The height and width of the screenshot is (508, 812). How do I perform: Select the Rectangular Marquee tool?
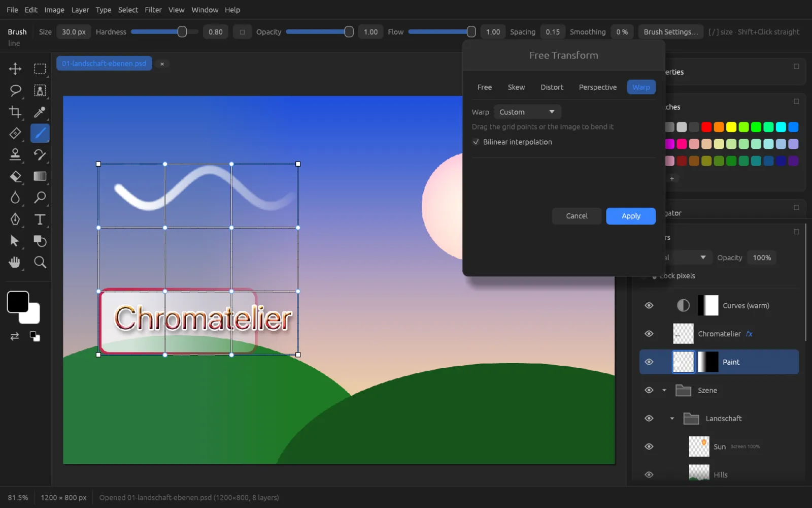[x=40, y=69]
